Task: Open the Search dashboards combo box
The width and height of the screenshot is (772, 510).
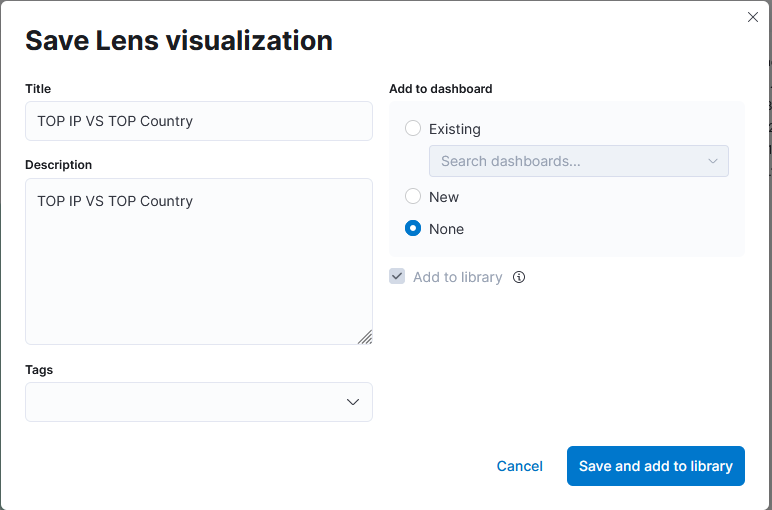Action: (x=579, y=161)
